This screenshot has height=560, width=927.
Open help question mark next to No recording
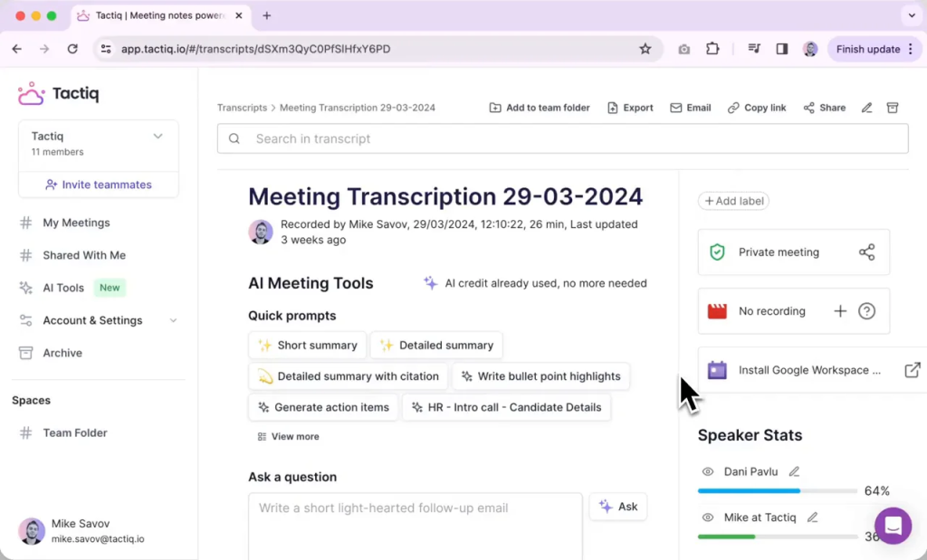click(866, 311)
